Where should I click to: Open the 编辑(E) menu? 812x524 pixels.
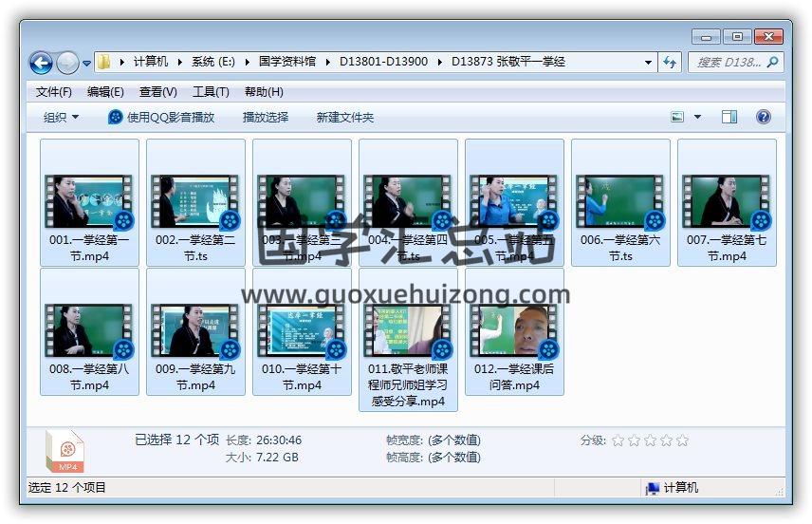click(x=105, y=92)
